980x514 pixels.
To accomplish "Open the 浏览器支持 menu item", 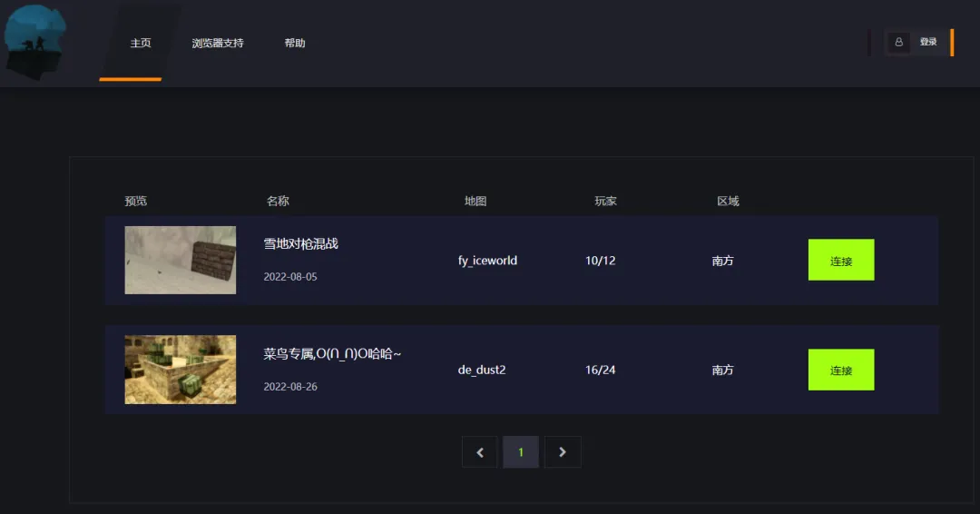I will pyautogui.click(x=218, y=43).
